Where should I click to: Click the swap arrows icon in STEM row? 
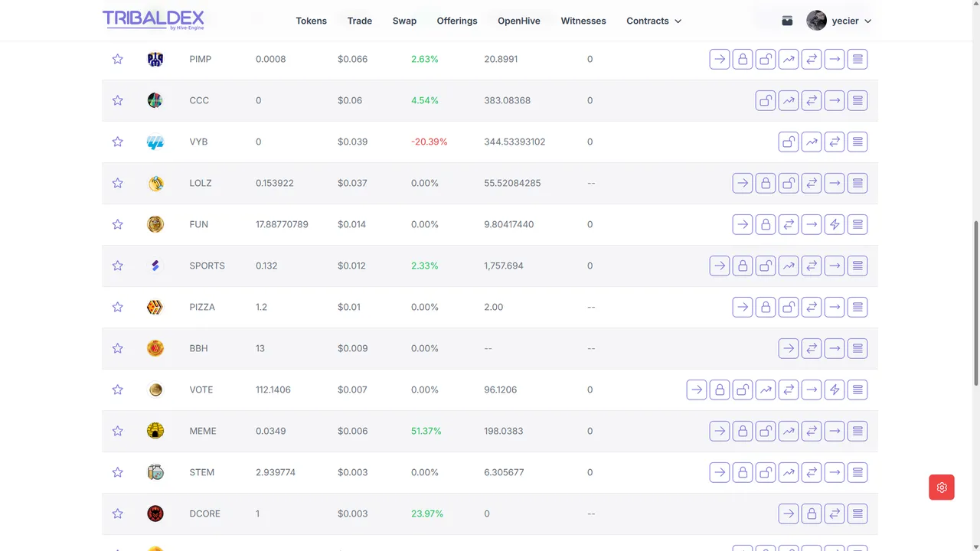pyautogui.click(x=812, y=472)
